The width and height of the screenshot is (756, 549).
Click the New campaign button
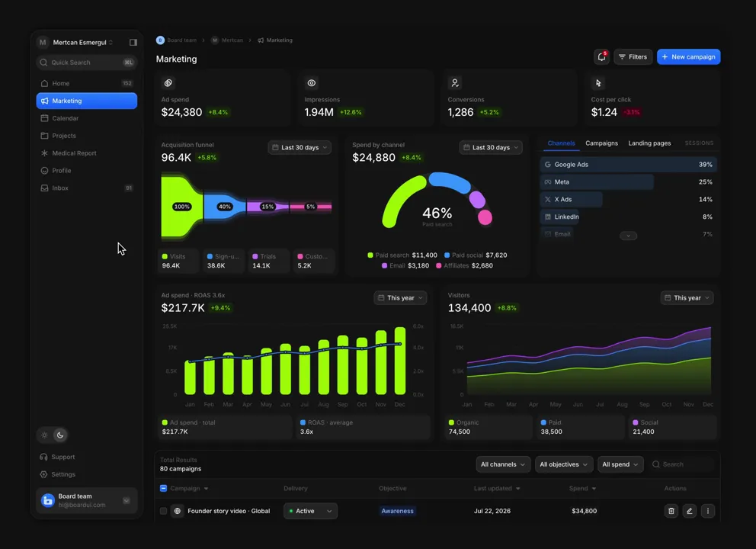(x=688, y=57)
